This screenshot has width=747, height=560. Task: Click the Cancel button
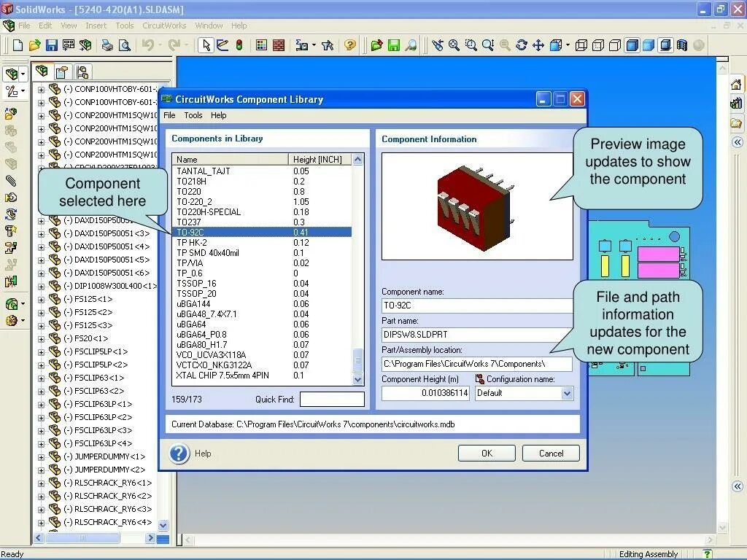[551, 454]
